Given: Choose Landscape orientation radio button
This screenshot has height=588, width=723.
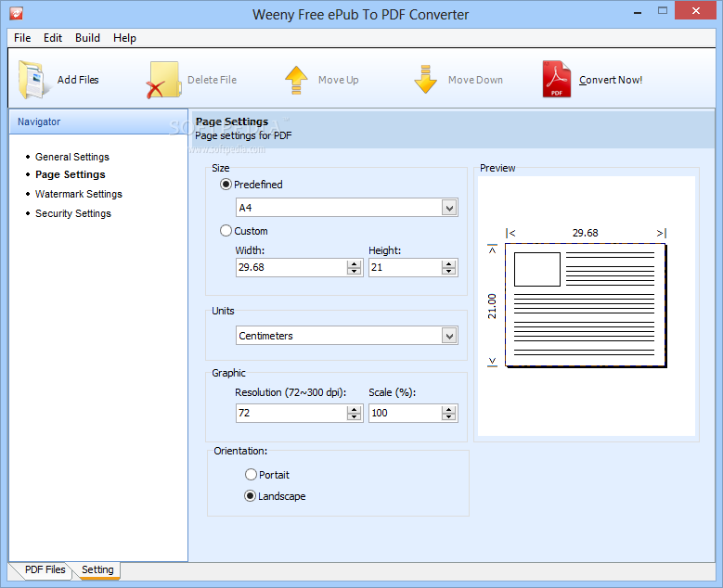Looking at the screenshot, I should [x=250, y=496].
